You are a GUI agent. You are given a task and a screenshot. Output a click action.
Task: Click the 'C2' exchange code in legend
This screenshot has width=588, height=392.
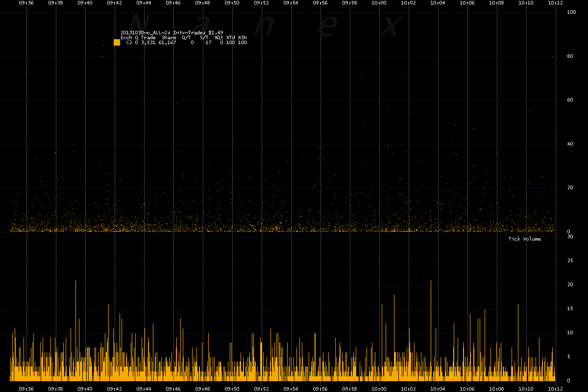point(129,43)
